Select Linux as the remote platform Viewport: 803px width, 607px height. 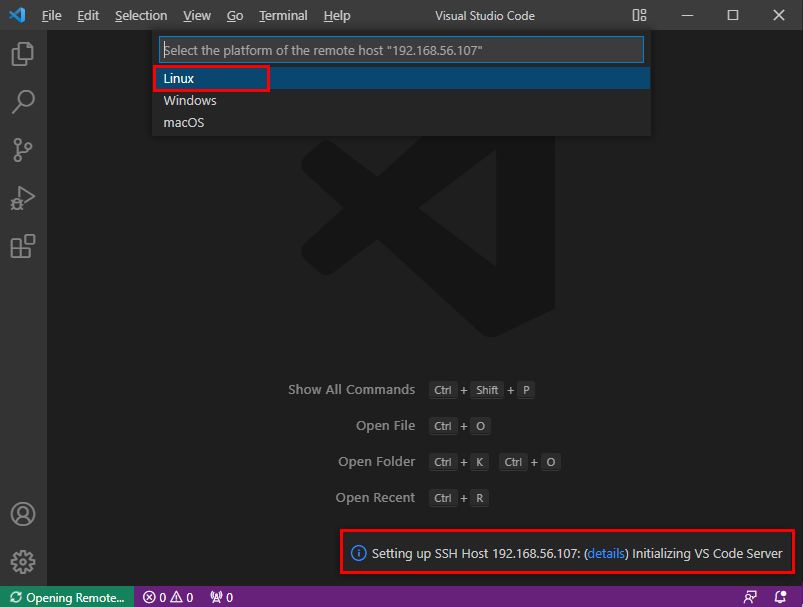[402, 78]
